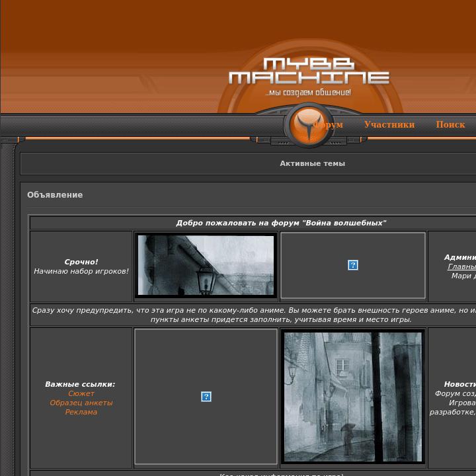Click the MYBB Machine logo banner
Image resolution: width=476 pixels, height=476 pixels.
click(x=309, y=71)
